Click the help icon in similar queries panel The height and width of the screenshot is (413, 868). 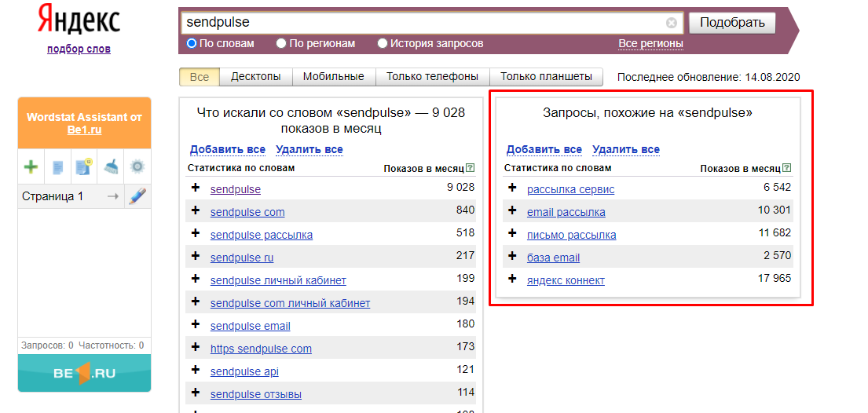click(x=787, y=168)
